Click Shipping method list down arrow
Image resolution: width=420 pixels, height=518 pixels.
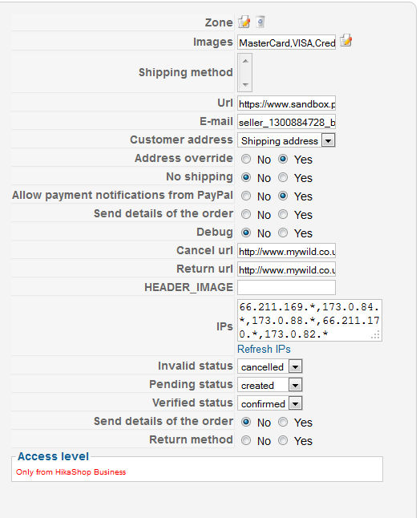point(245,84)
